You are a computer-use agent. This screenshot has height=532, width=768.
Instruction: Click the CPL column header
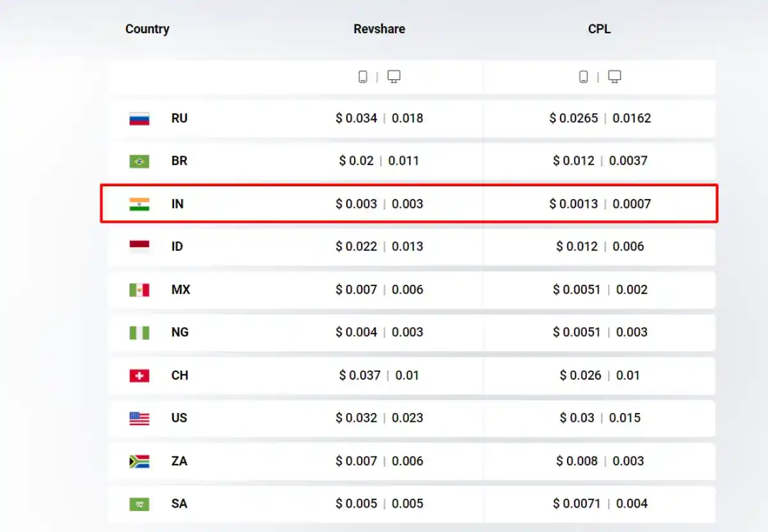click(599, 29)
